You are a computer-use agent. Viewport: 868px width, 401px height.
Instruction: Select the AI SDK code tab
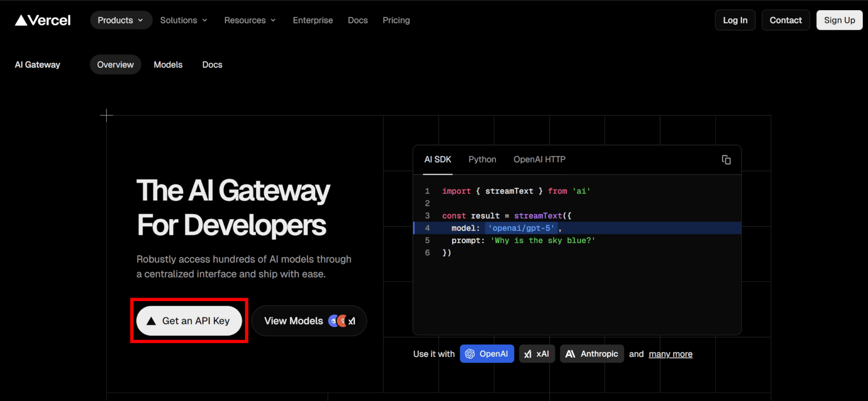[437, 160]
